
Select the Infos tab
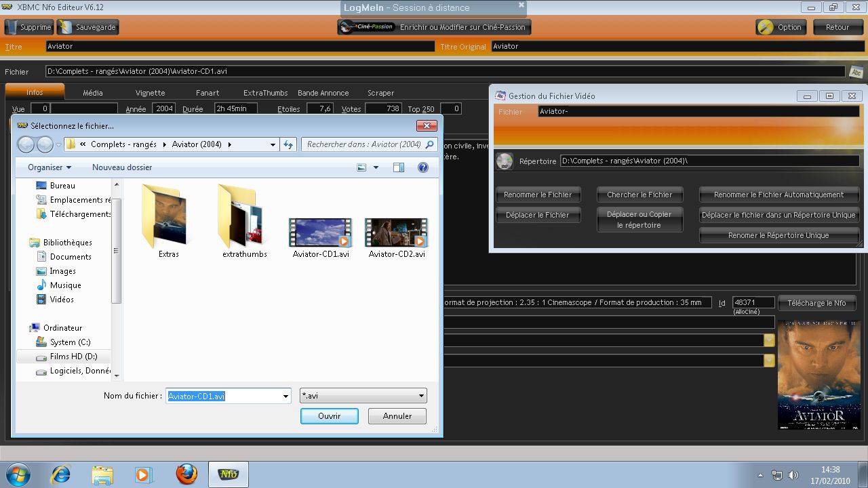coord(35,92)
